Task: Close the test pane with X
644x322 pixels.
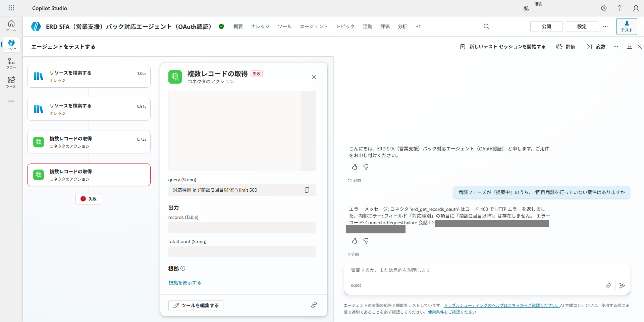Action: coord(640,47)
